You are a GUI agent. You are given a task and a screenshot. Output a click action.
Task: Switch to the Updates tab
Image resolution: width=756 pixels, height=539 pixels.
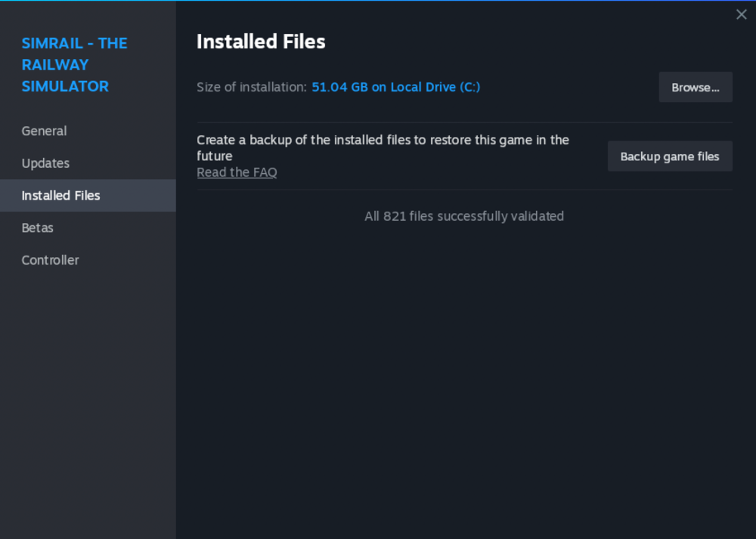click(x=45, y=163)
